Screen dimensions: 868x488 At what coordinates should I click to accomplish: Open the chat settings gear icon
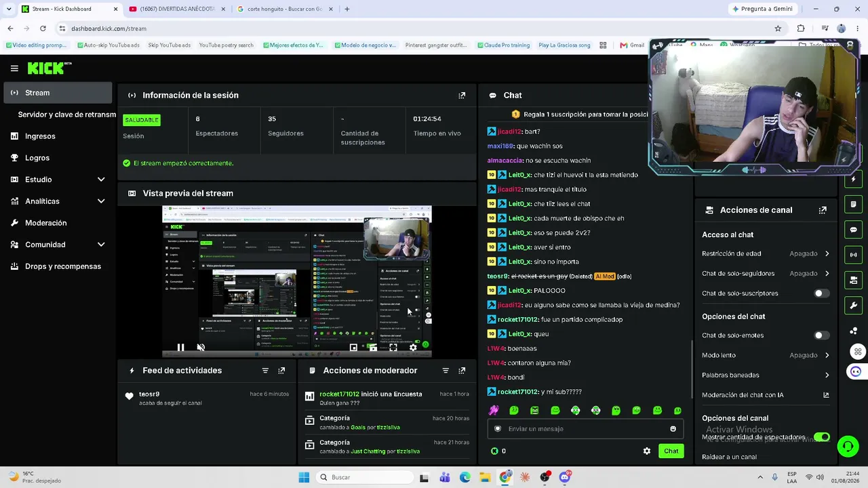tap(647, 451)
